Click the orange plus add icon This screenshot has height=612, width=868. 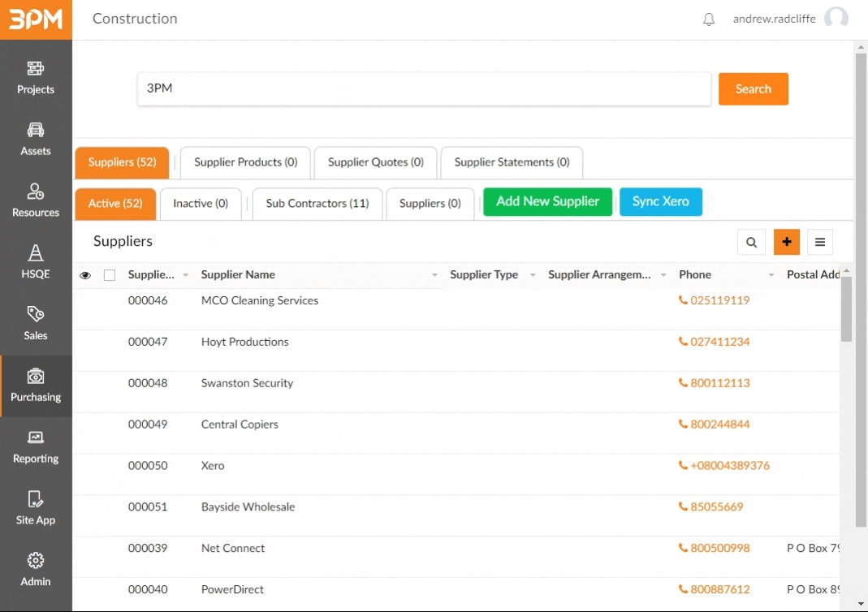pyautogui.click(x=787, y=242)
